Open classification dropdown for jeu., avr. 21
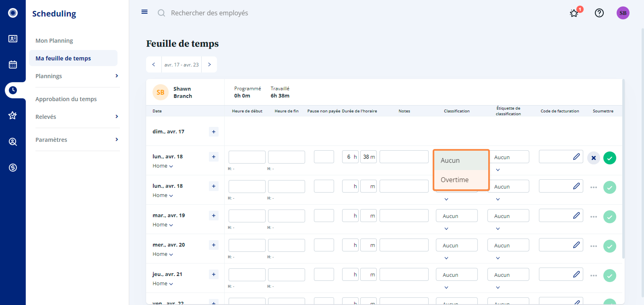This screenshot has height=305, width=644. [456, 274]
